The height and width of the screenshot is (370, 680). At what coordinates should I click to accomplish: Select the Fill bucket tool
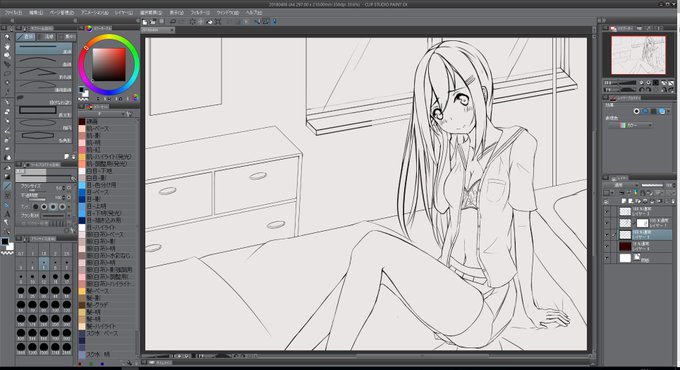pos(7,167)
